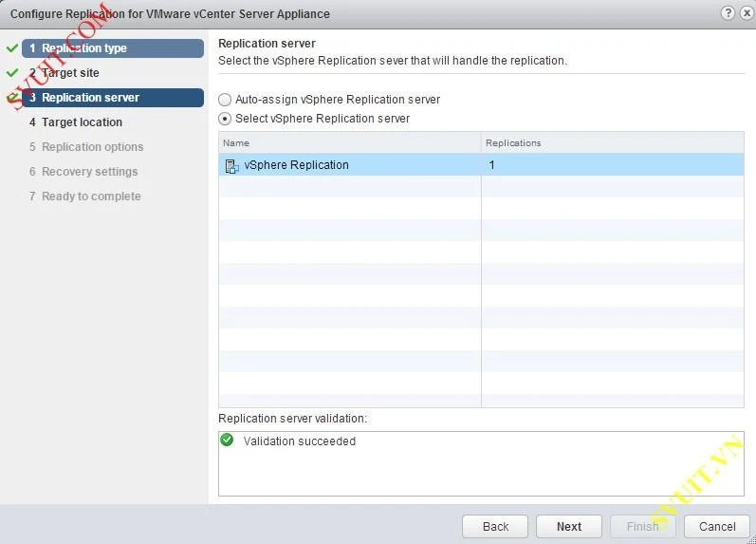Click the Target site step checkmark
Screen dimensions: 756x544
[12, 73]
